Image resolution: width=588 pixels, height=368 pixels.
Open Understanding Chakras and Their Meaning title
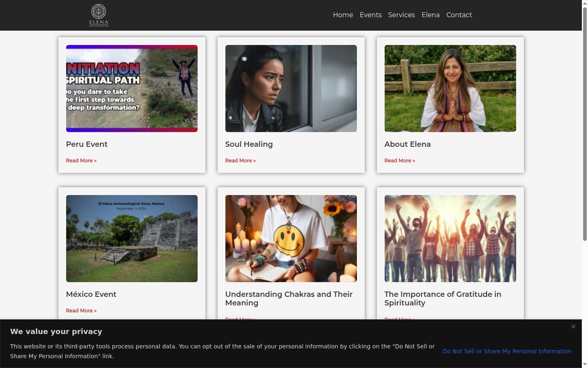[x=289, y=298]
